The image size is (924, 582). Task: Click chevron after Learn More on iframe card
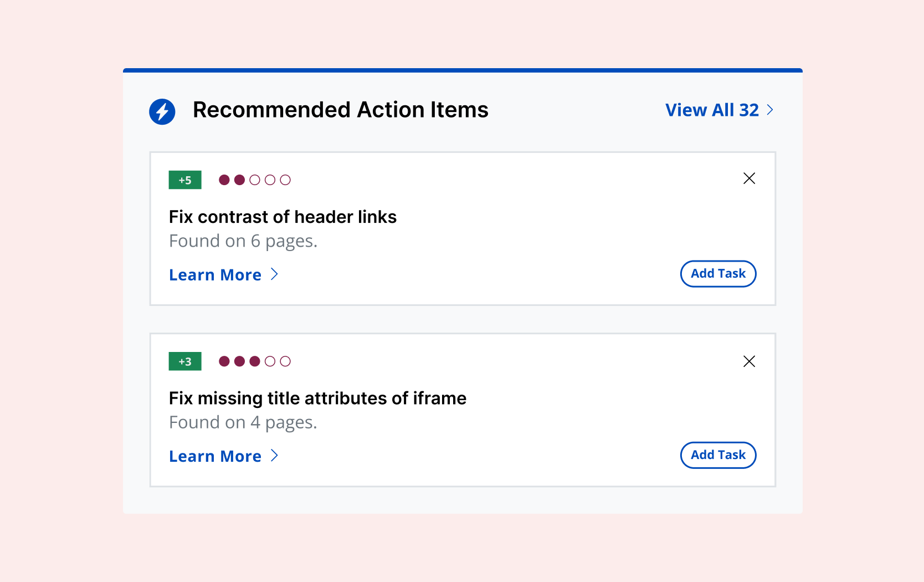pyautogui.click(x=274, y=456)
